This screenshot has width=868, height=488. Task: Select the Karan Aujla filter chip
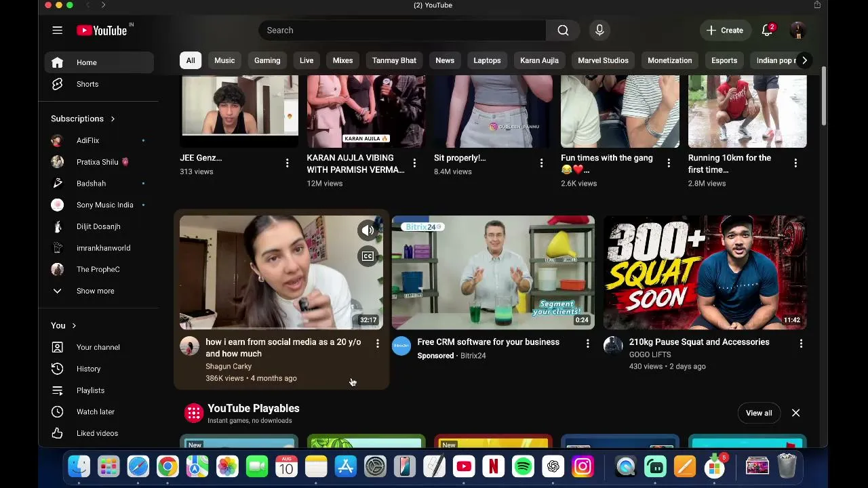539,60
